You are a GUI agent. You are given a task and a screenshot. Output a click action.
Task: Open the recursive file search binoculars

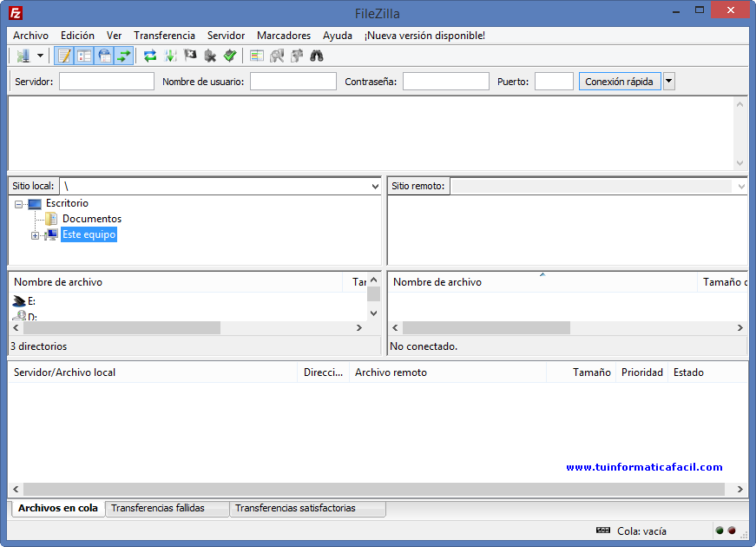tap(316, 56)
